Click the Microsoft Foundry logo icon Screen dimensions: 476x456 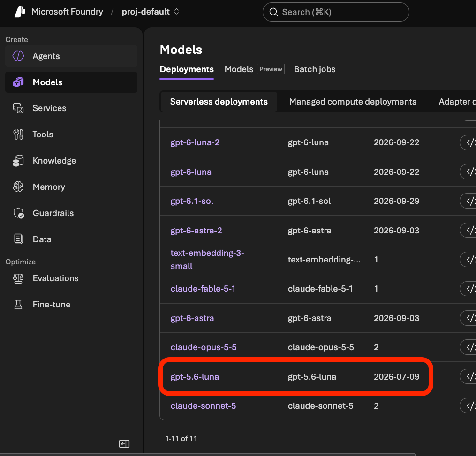tap(20, 12)
